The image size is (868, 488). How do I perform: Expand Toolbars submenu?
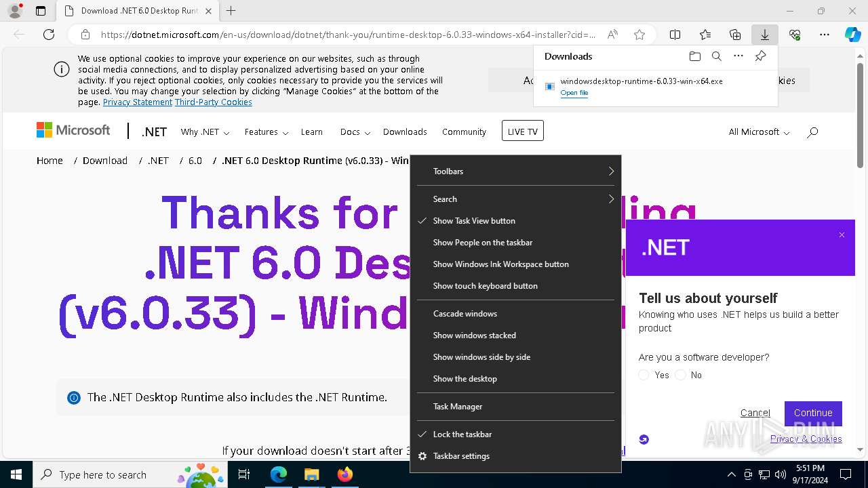515,171
